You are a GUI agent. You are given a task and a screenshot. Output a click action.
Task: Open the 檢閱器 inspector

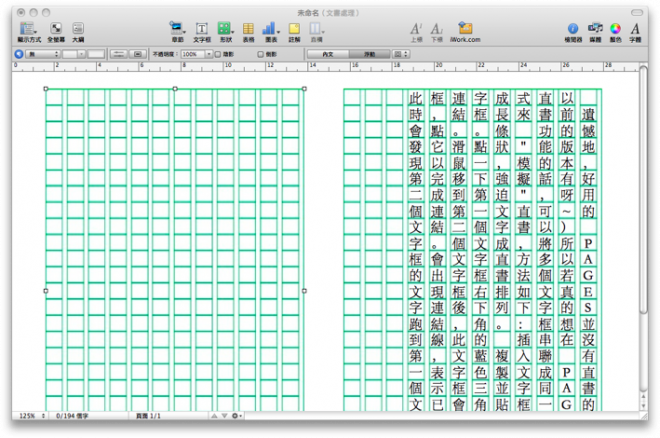[573, 29]
